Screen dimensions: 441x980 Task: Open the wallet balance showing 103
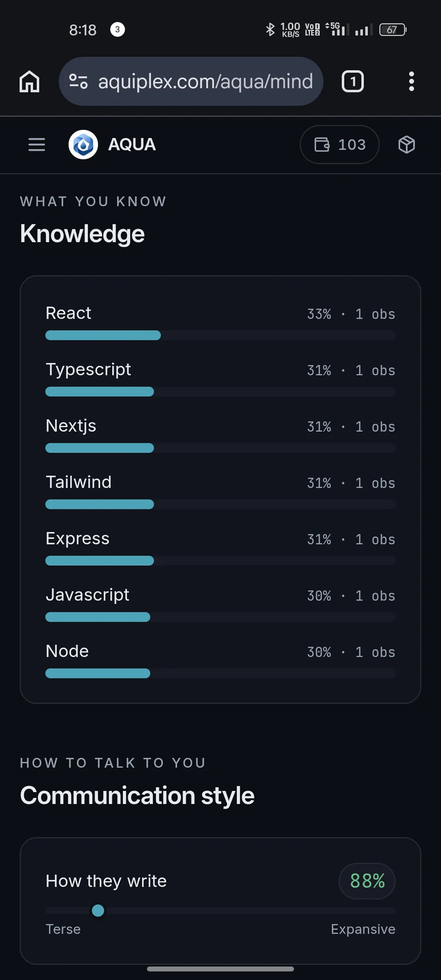pos(340,145)
